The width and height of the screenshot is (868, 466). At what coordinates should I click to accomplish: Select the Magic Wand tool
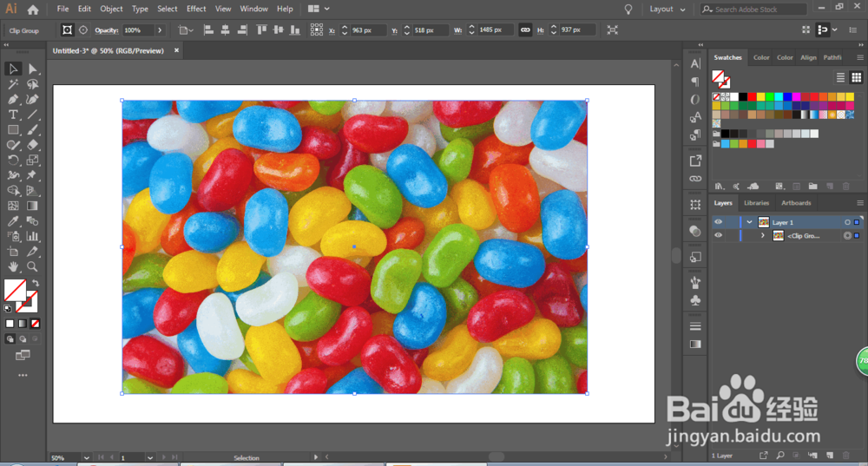[x=13, y=84]
